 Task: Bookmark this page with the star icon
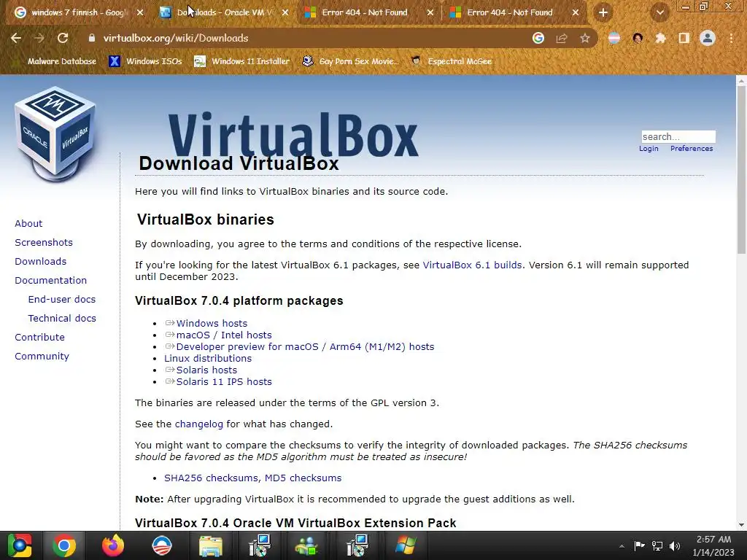tap(585, 38)
